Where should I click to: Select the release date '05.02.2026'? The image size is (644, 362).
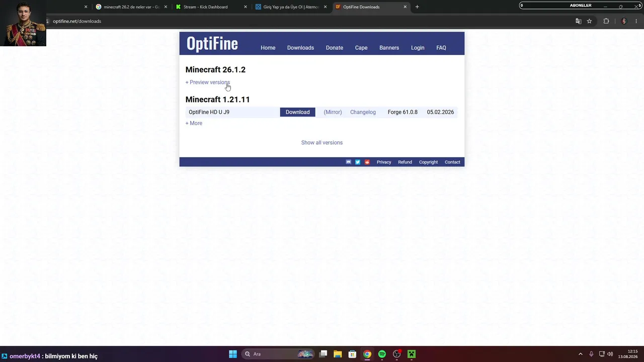click(440, 112)
